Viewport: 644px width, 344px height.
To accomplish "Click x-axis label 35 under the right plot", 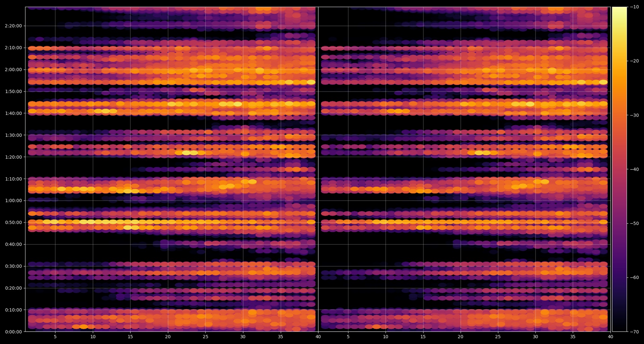I will (573, 337).
